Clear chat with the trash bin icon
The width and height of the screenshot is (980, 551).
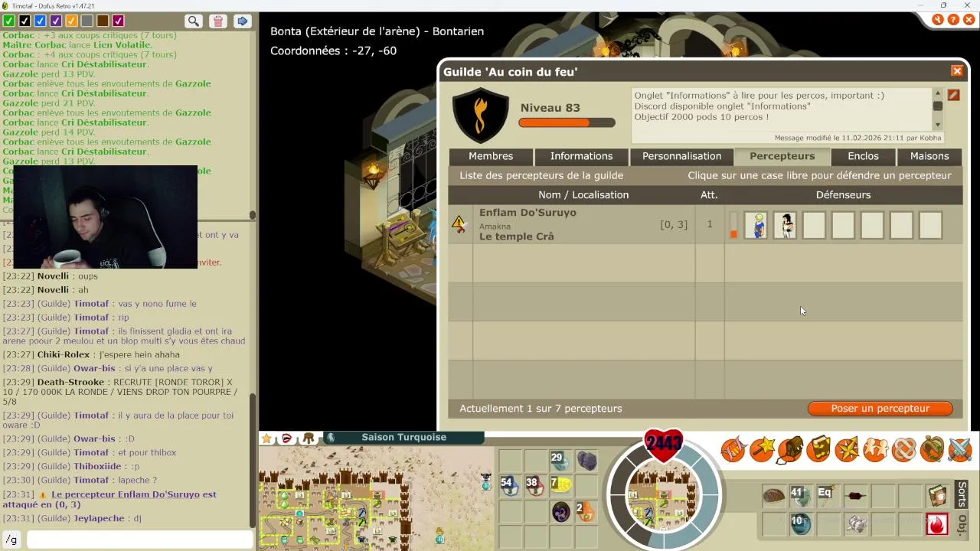pos(218,21)
